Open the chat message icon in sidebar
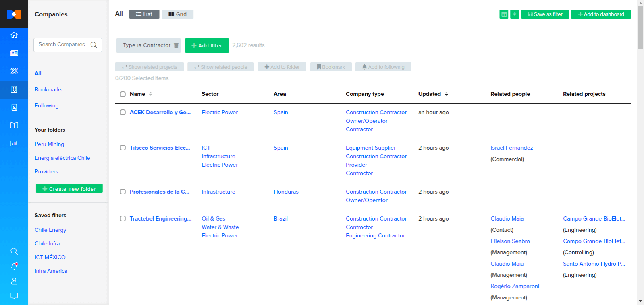Image resolution: width=644 pixels, height=305 pixels. (14, 296)
